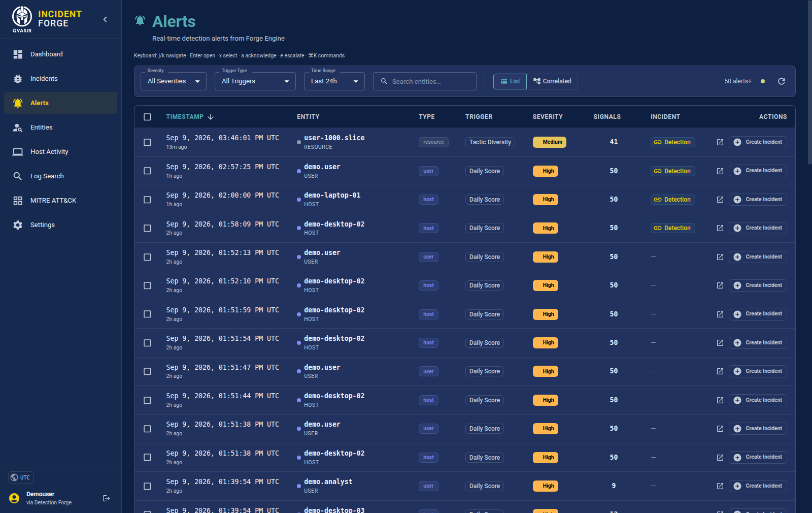Viewport: 812px width, 513px height.
Task: Click the logout icon beside Demouser
Action: click(107, 498)
